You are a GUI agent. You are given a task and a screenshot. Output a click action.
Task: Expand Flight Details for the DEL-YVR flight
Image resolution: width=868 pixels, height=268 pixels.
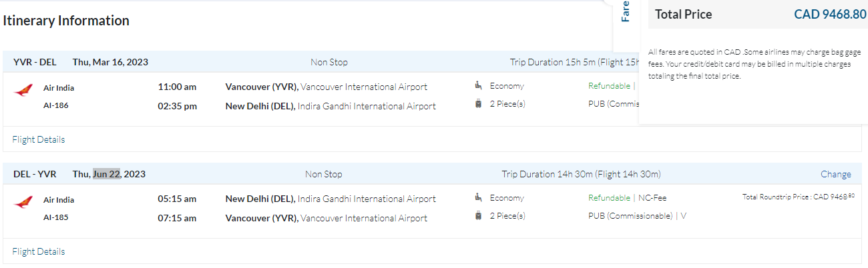39,251
